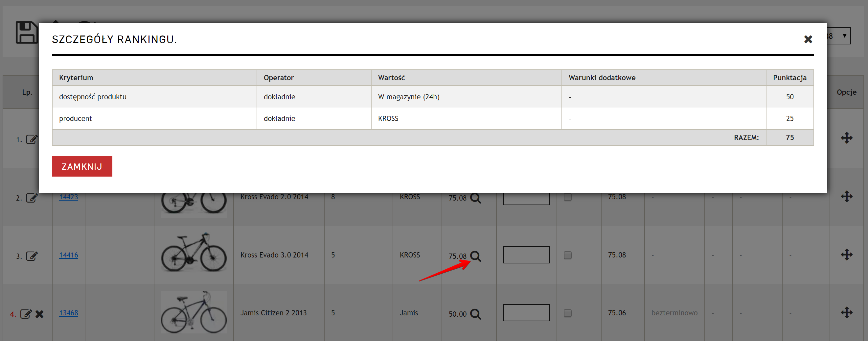The height and width of the screenshot is (341, 868).
Task: Edit row 3 using pencil icon
Action: click(x=32, y=256)
